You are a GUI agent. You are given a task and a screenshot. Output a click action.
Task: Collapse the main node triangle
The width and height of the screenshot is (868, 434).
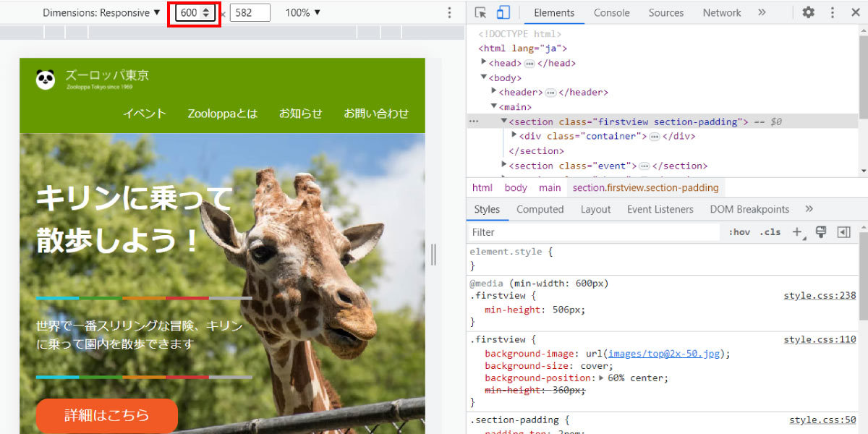coord(494,106)
